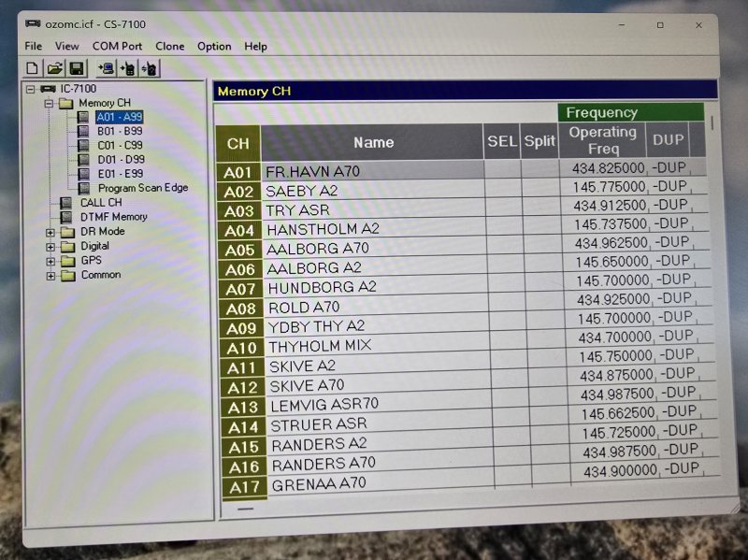The image size is (748, 560).
Task: Open the CALL CH tree entry
Action: (x=100, y=202)
